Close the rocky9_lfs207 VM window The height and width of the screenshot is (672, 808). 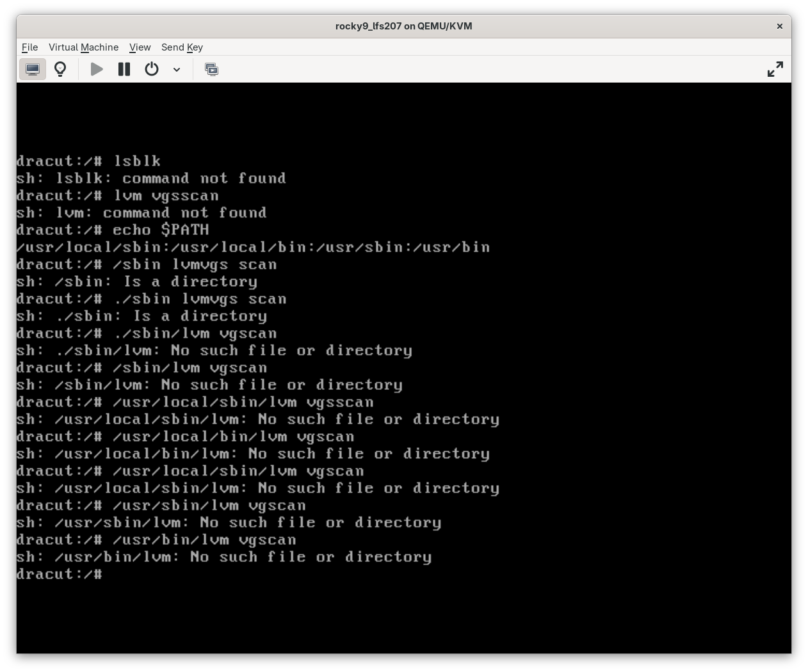coord(779,26)
